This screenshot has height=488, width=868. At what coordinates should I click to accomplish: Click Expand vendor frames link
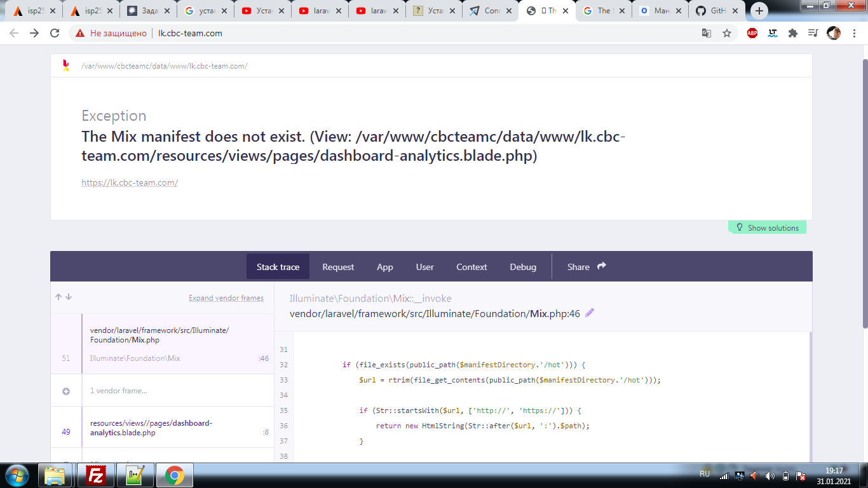point(226,298)
